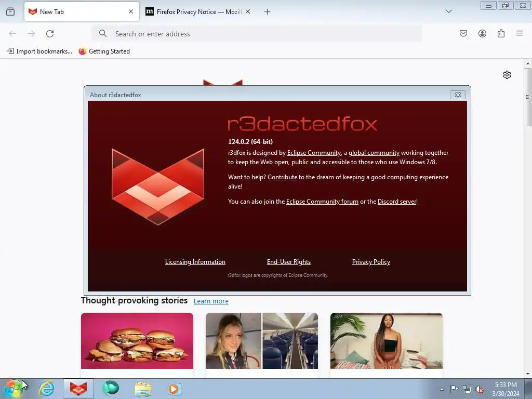The height and width of the screenshot is (399, 532).
Task: Select the version text 124.0.2 (64-bit)
Action: coord(250,141)
